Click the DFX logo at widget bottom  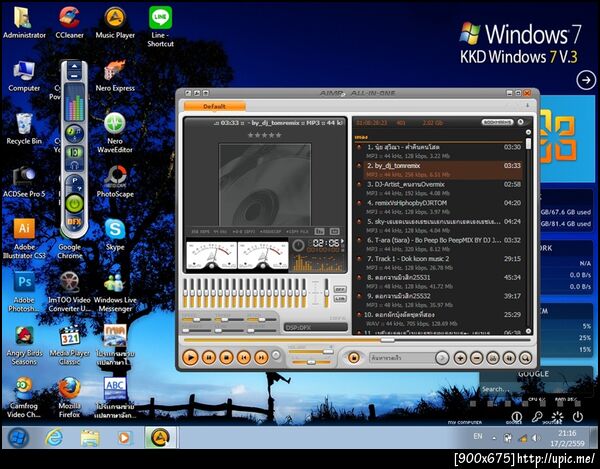[74, 221]
